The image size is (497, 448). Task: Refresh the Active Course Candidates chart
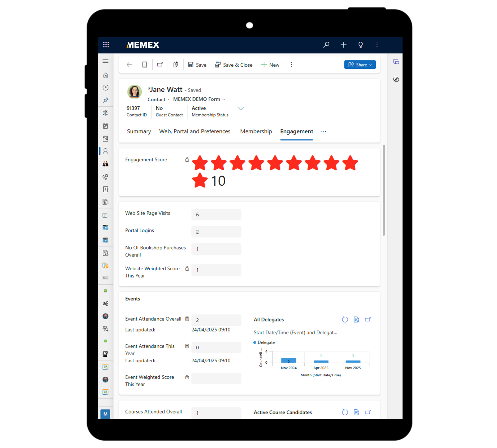345,412
